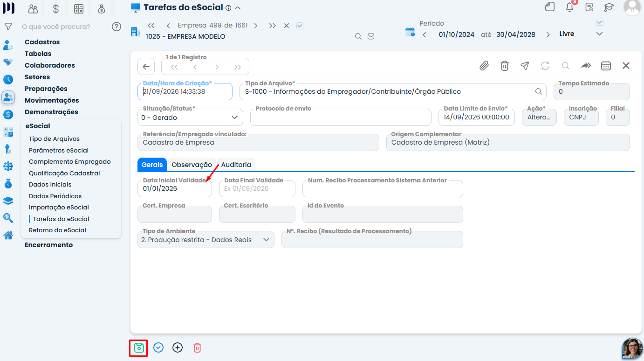The height and width of the screenshot is (361, 644).
Task: Go to the home icon in sidebar
Action: click(x=8, y=236)
